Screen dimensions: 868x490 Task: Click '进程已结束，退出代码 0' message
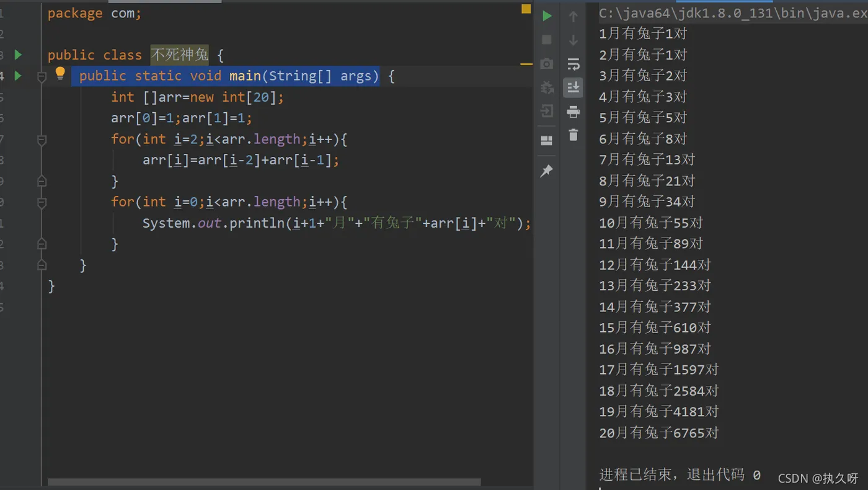pos(680,475)
